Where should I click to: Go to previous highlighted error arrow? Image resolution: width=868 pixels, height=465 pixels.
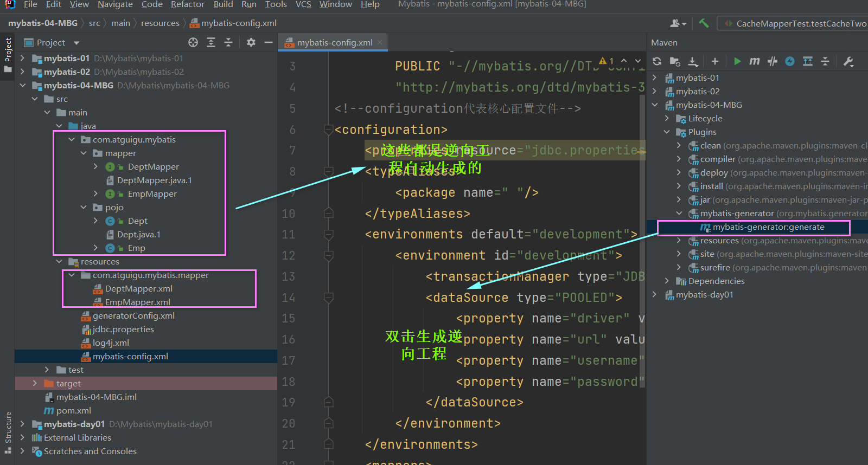pos(624,61)
